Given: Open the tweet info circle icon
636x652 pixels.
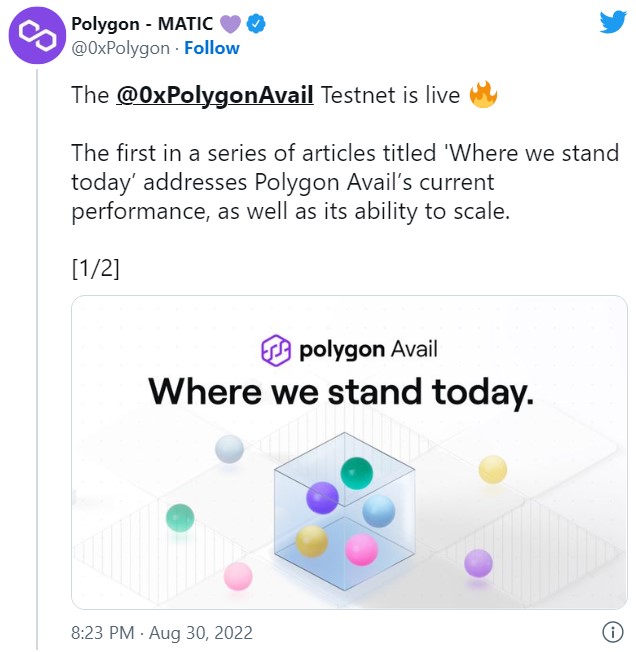Looking at the screenshot, I should (612, 632).
